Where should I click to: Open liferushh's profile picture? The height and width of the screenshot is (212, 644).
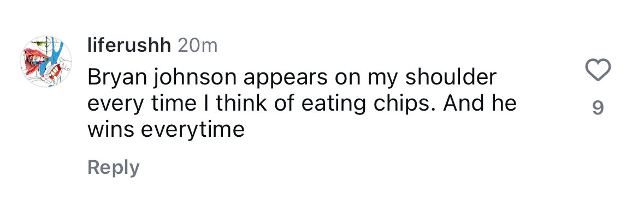point(46,62)
